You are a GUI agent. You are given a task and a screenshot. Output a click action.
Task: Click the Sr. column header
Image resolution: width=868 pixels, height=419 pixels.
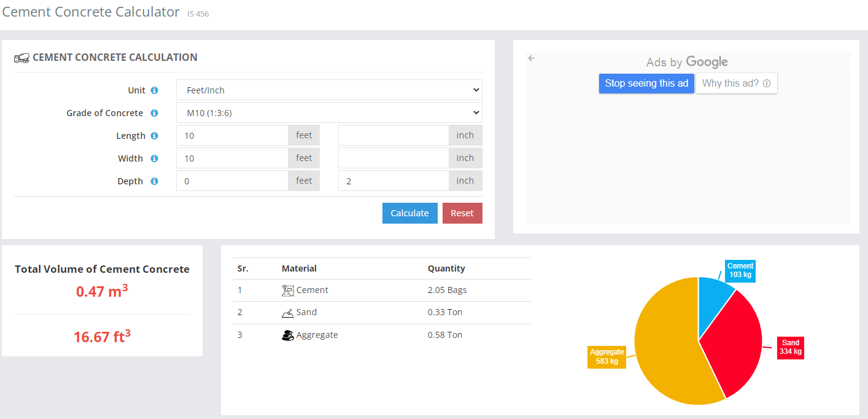pos(242,268)
